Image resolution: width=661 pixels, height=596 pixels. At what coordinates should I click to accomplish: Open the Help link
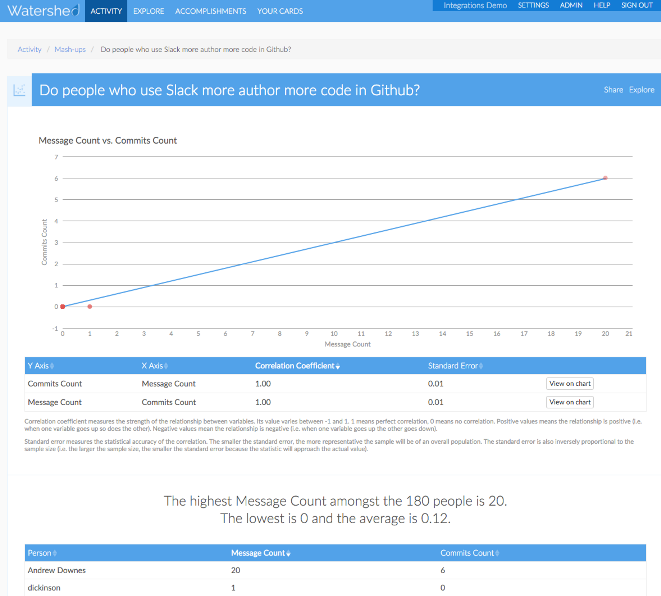click(602, 5)
